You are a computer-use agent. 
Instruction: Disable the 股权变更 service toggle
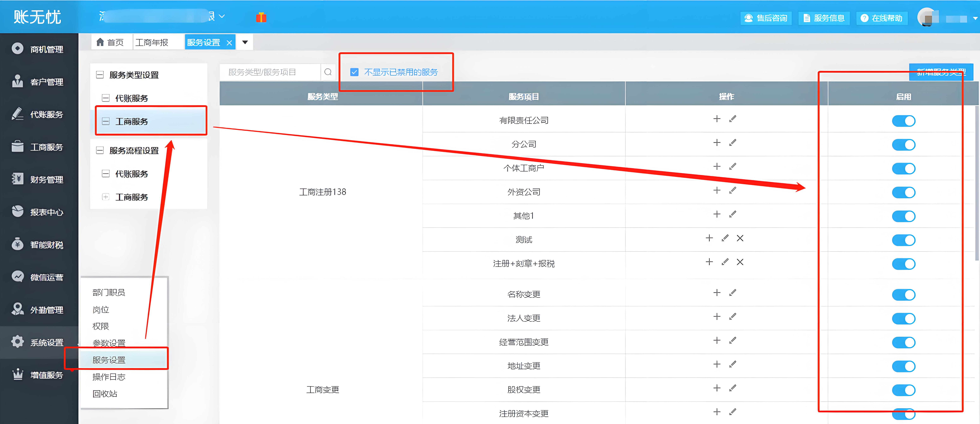pos(904,390)
